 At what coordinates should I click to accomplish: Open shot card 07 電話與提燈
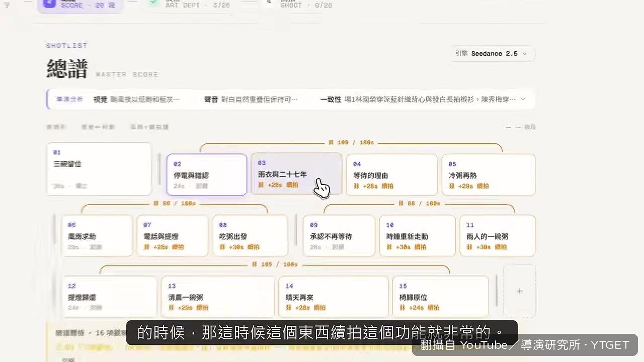(173, 236)
